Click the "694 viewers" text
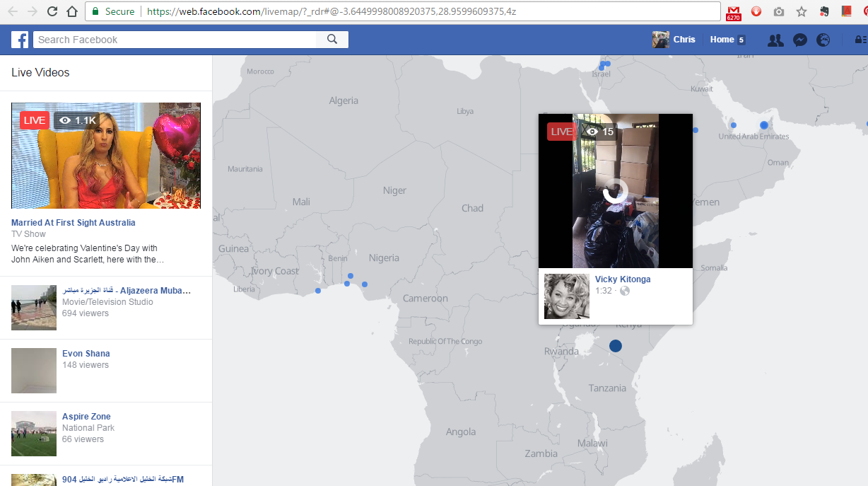This screenshot has width=868, height=486. coord(86,313)
